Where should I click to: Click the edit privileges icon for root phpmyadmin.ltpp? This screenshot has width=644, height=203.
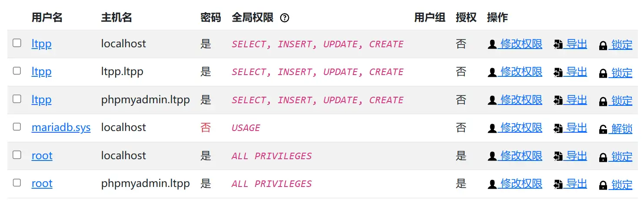[x=492, y=185]
